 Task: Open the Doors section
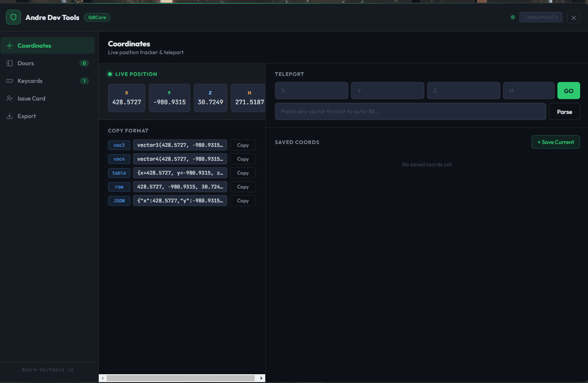[x=48, y=63]
